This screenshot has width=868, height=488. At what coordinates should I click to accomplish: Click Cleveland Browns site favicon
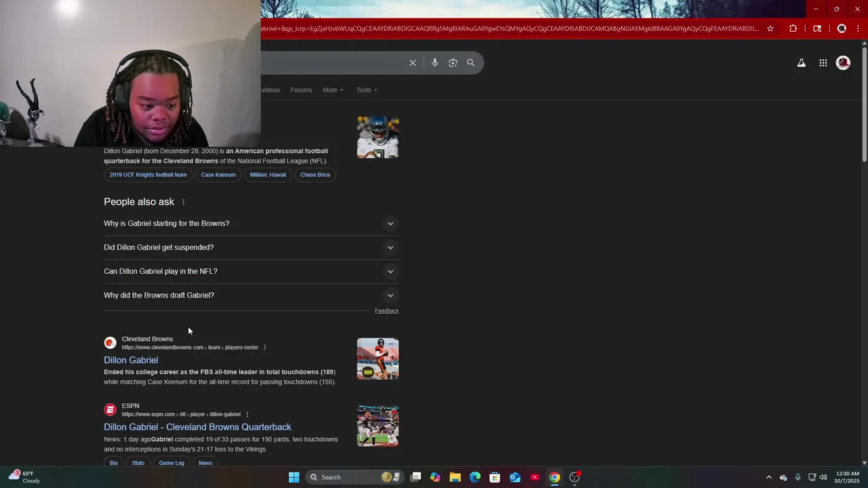tap(110, 343)
